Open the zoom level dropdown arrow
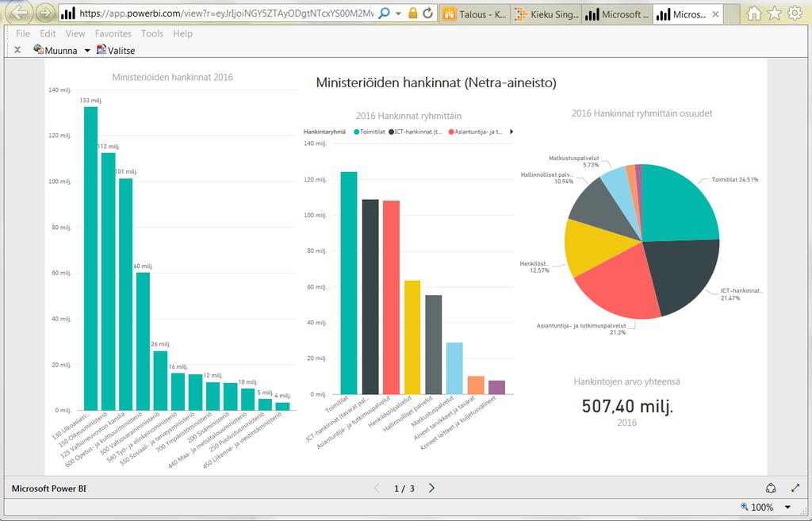This screenshot has height=521, width=812. click(x=787, y=507)
